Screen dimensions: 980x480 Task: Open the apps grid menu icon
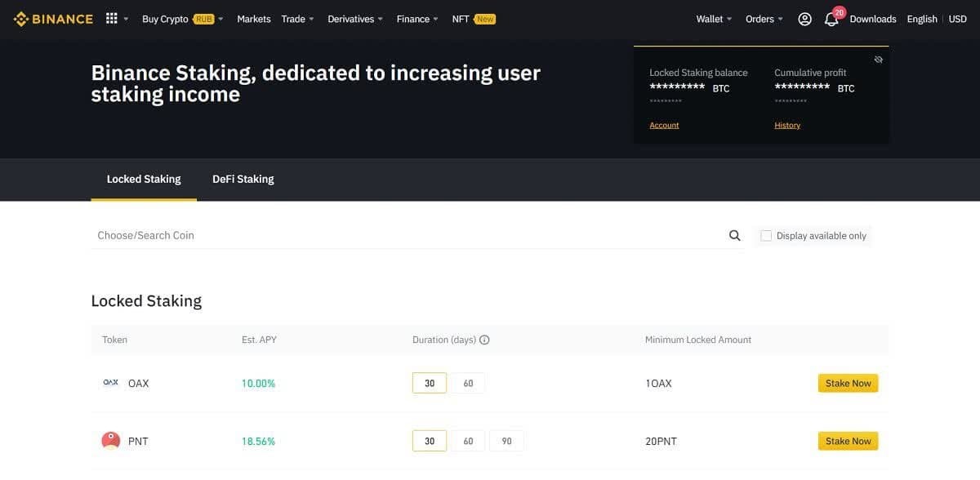click(112, 19)
